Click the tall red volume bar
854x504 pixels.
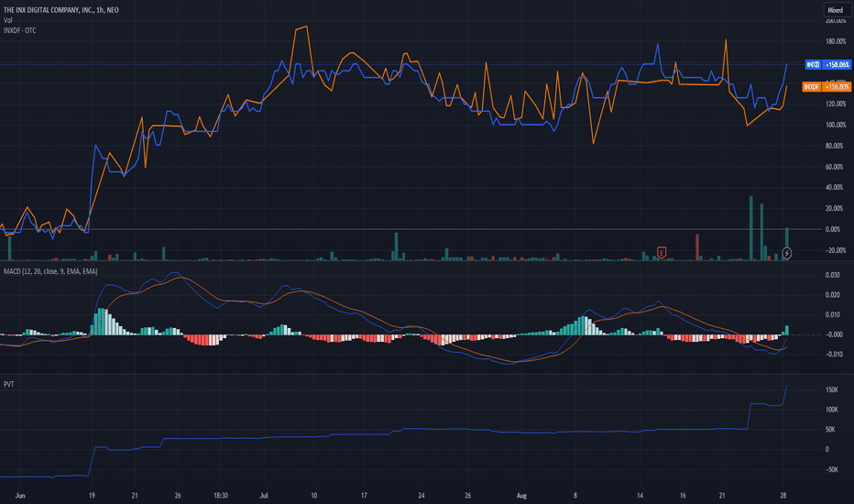(x=697, y=247)
